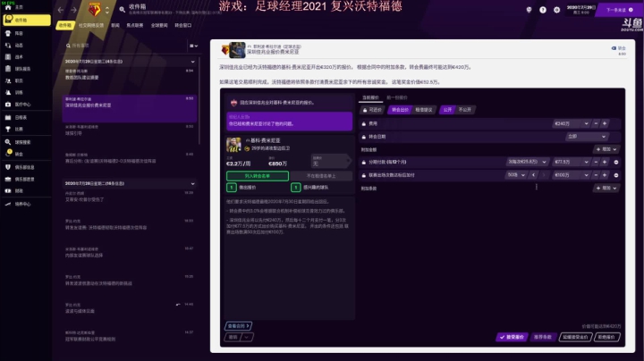Switch to the current offer (当前报价) tab
644x361 pixels.
coord(370,97)
